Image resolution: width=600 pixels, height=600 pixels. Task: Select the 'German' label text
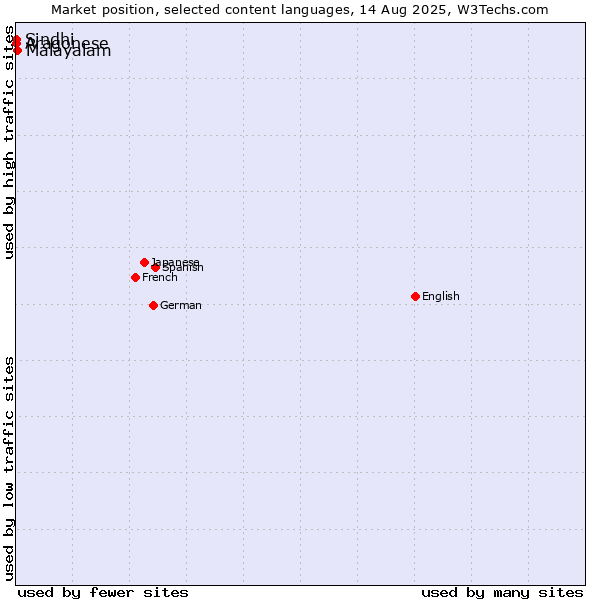181,305
